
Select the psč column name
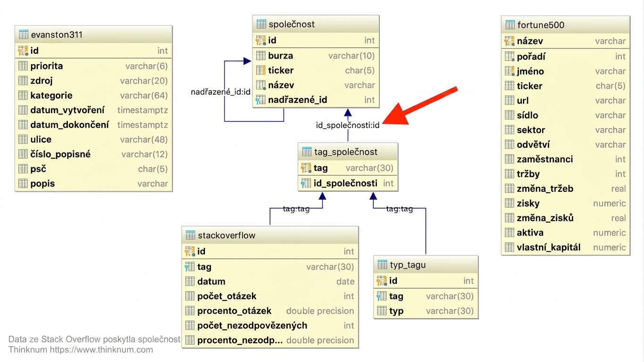[38, 169]
